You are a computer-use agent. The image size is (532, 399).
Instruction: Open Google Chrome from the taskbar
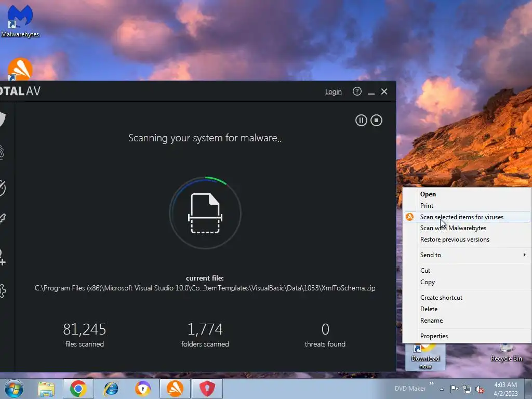(78, 389)
